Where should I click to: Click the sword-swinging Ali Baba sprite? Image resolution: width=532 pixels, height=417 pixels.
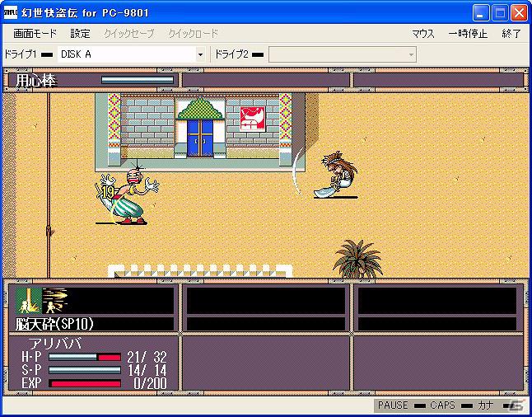(336, 175)
